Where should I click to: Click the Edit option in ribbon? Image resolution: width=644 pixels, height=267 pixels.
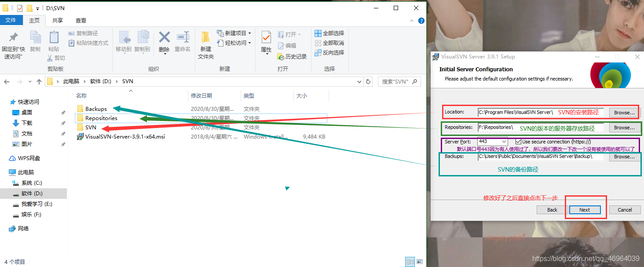pos(287,45)
